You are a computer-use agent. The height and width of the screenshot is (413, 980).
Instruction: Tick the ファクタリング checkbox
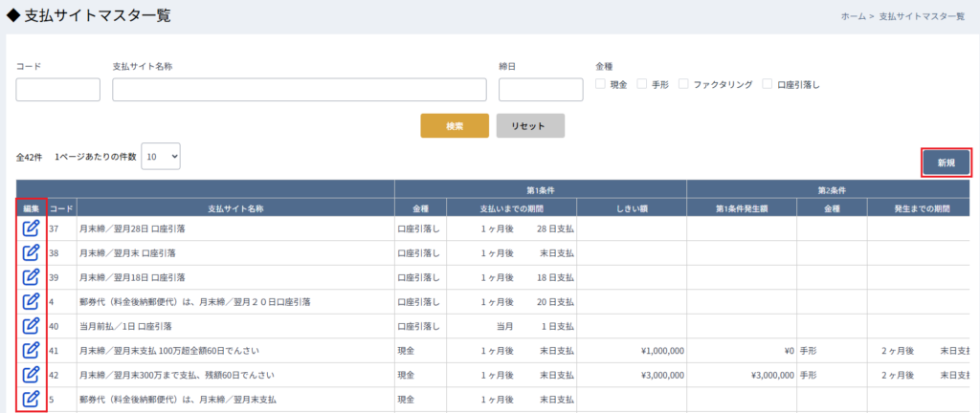click(x=683, y=84)
